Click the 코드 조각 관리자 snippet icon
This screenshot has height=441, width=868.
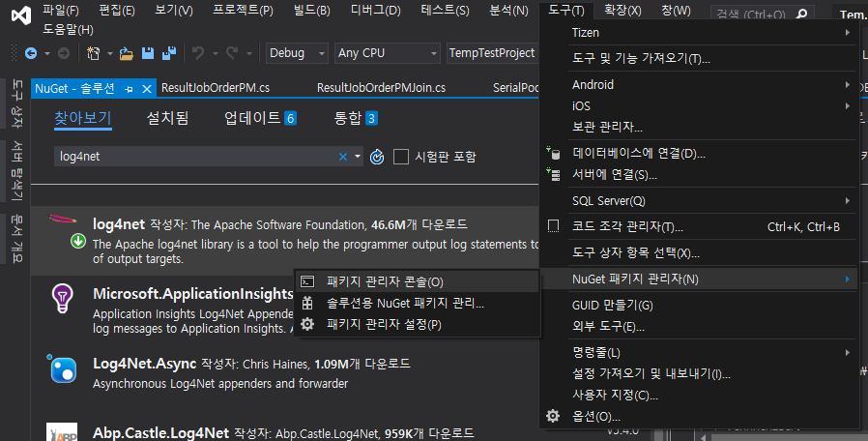[553, 226]
